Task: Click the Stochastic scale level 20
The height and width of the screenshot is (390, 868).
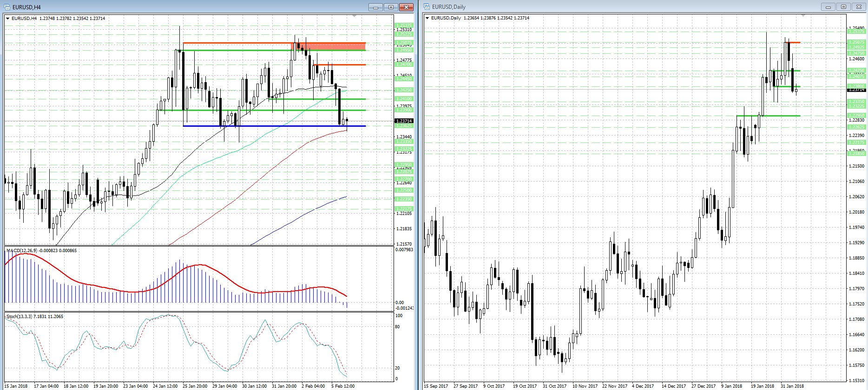Action: point(397,368)
